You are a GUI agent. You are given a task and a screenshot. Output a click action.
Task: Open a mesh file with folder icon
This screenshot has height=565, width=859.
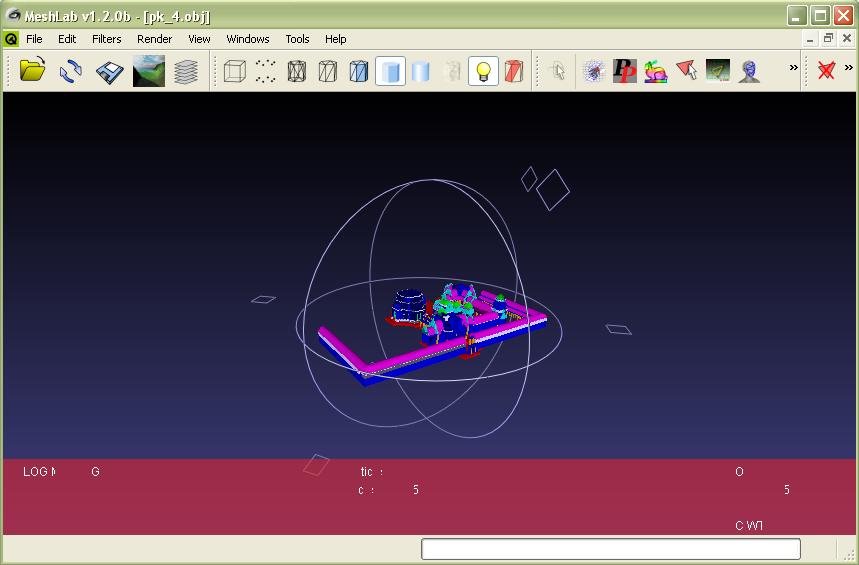[x=32, y=71]
